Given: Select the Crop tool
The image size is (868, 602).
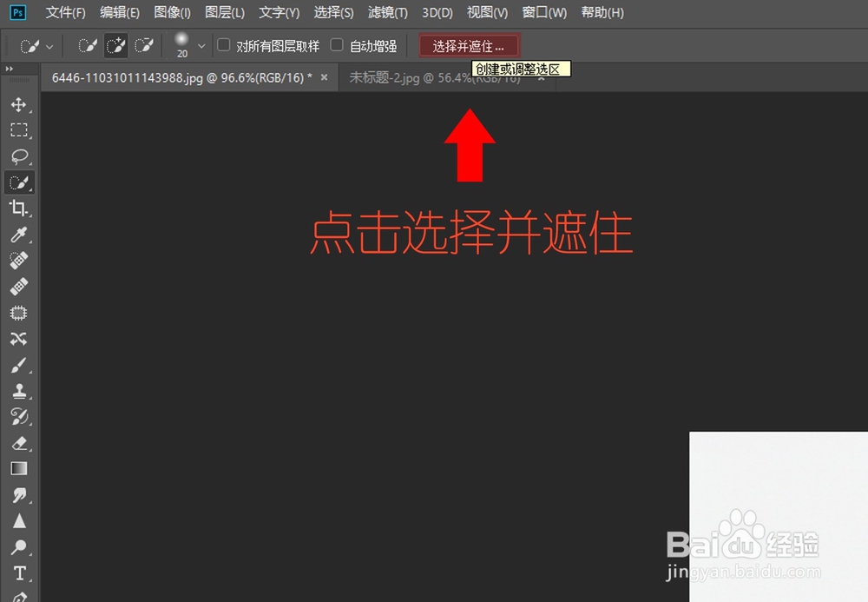Looking at the screenshot, I should pyautogui.click(x=19, y=208).
